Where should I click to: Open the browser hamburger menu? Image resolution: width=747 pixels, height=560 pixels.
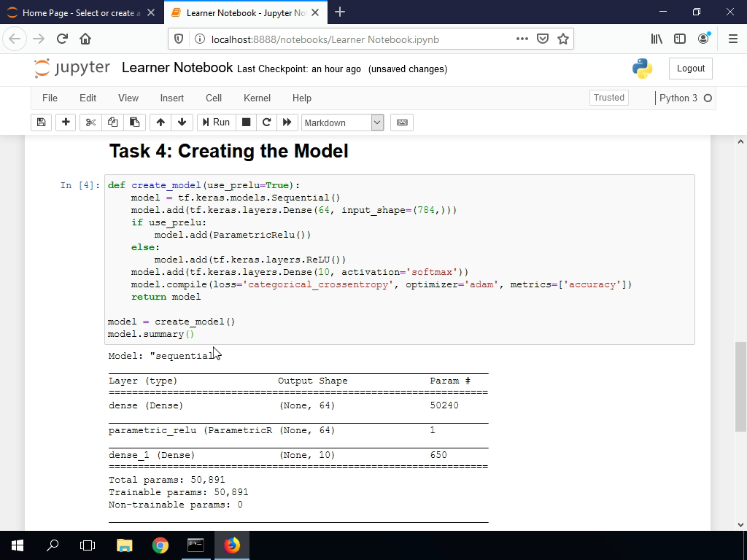point(732,39)
